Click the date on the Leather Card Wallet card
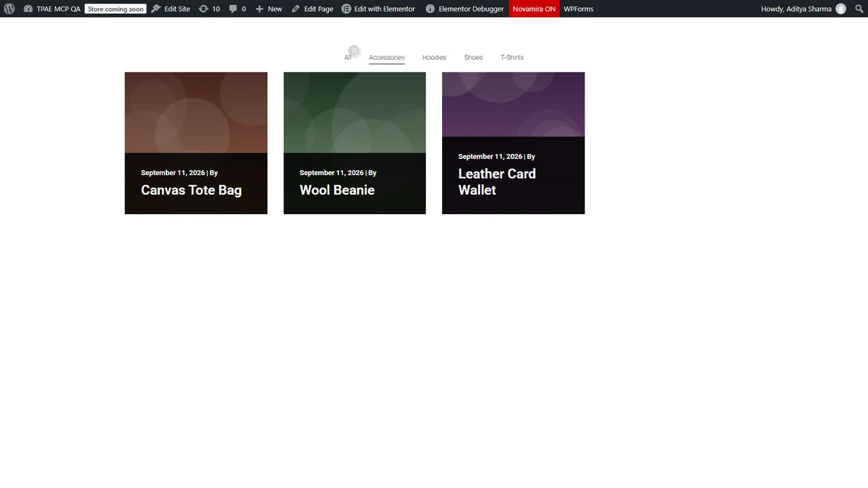 tap(490, 156)
